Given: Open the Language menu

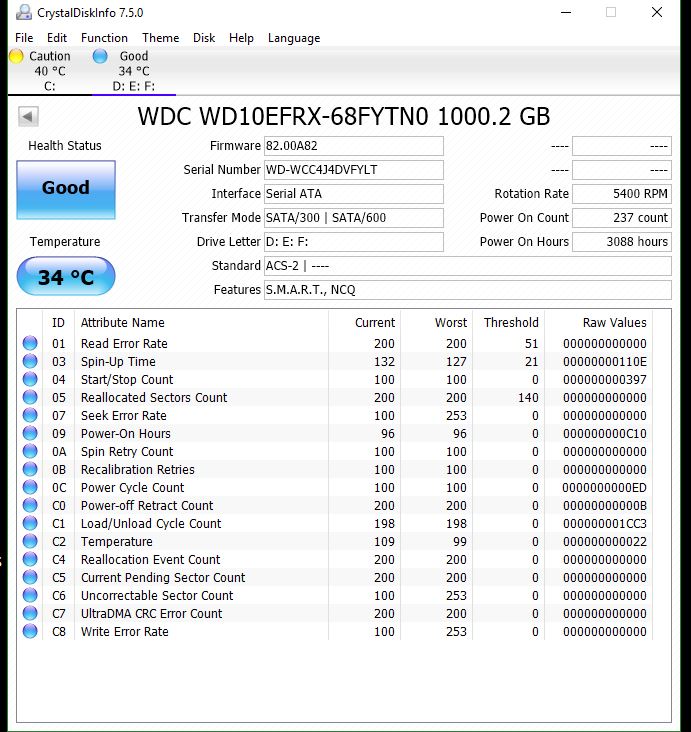Looking at the screenshot, I should [294, 38].
